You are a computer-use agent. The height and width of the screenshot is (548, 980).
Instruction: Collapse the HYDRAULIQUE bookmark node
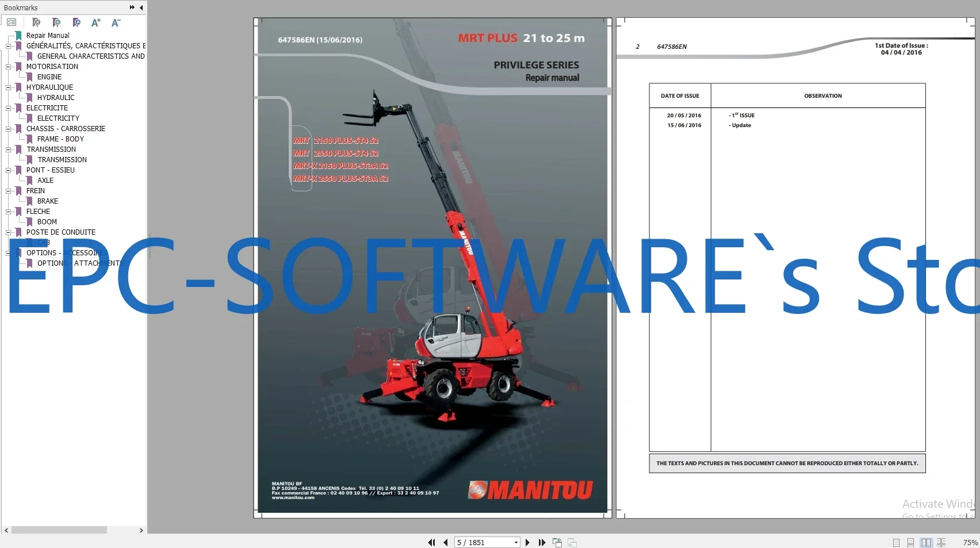click(8, 87)
